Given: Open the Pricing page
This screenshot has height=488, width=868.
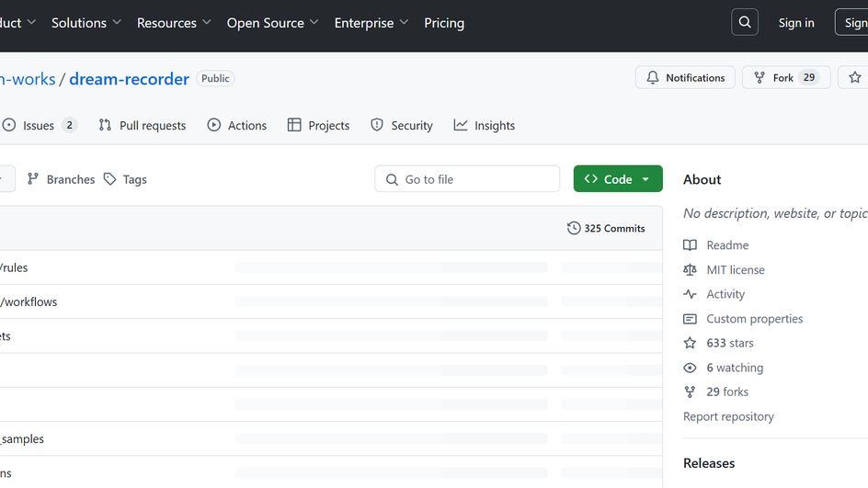Looking at the screenshot, I should tap(444, 23).
